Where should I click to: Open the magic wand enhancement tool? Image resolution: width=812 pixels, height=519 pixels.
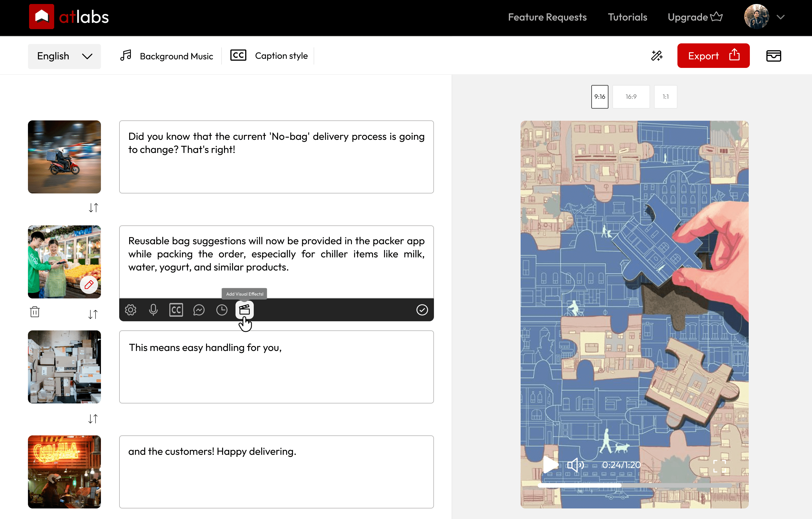point(657,56)
